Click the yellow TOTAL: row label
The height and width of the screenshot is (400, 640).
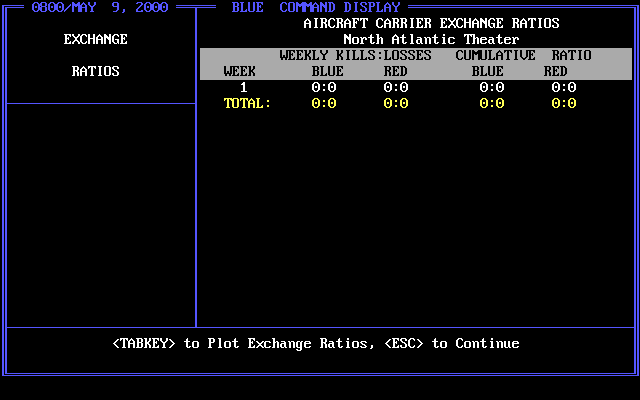(x=247, y=103)
